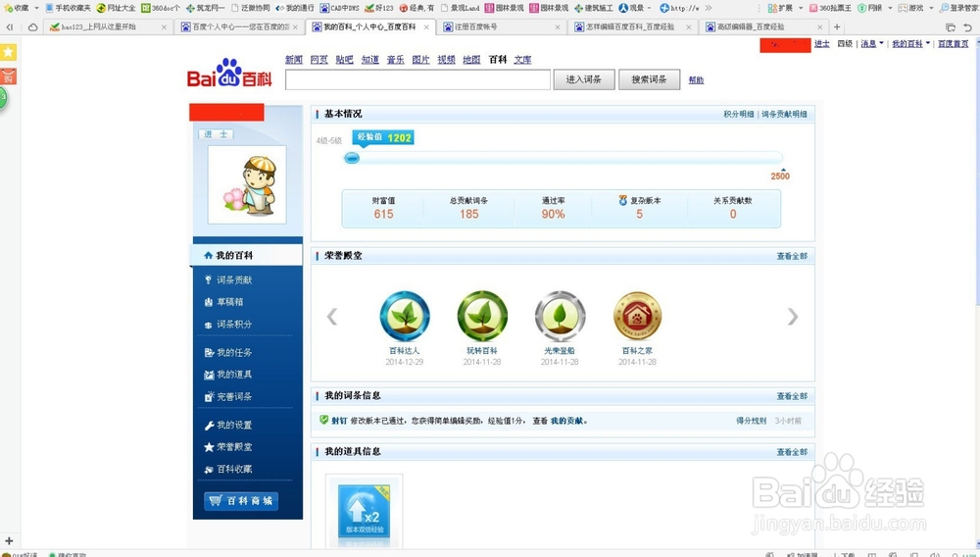Open 网址大全 bookmark in bookmarks bar
The height and width of the screenshot is (557, 980).
[x=116, y=8]
